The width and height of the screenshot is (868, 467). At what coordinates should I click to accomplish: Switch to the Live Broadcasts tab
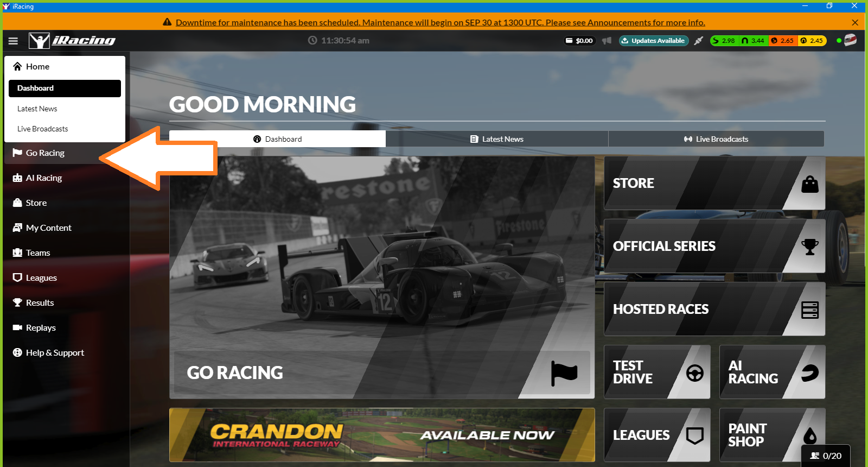pyautogui.click(x=716, y=139)
